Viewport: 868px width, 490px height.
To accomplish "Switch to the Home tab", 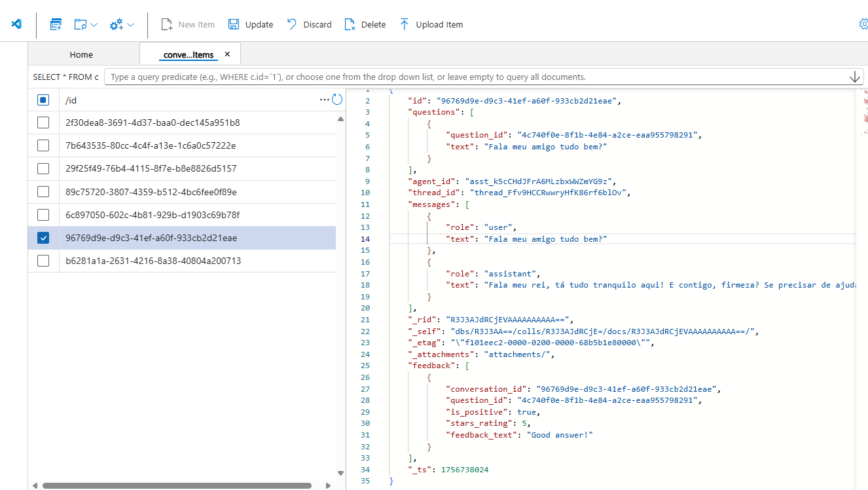I will (x=81, y=54).
